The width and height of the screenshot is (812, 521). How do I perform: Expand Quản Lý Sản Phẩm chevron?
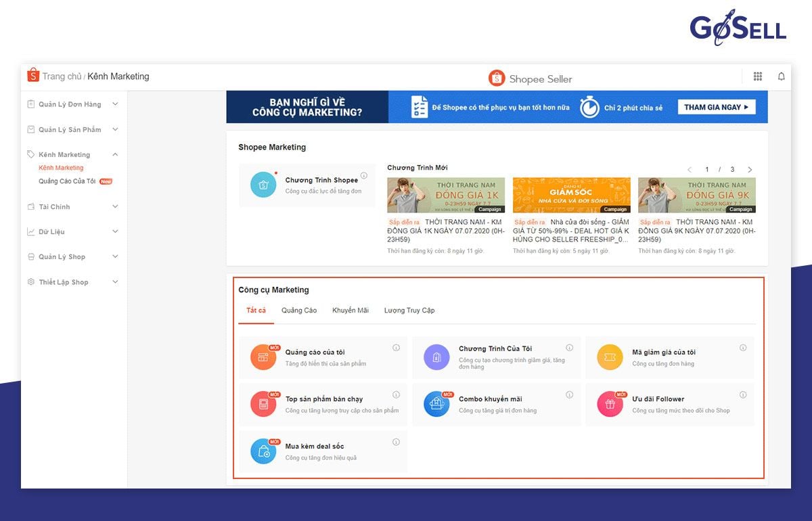(115, 129)
